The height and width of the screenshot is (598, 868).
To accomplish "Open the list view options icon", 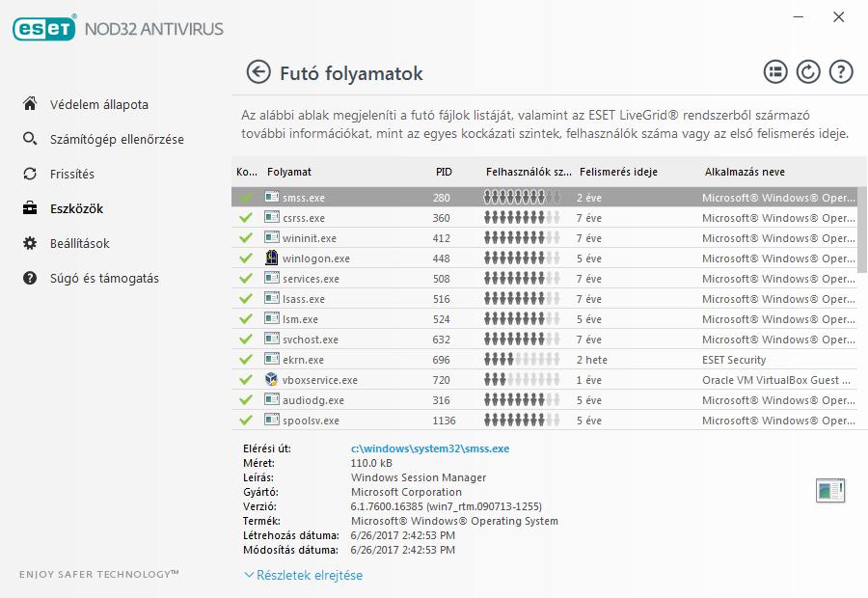I will [775, 72].
